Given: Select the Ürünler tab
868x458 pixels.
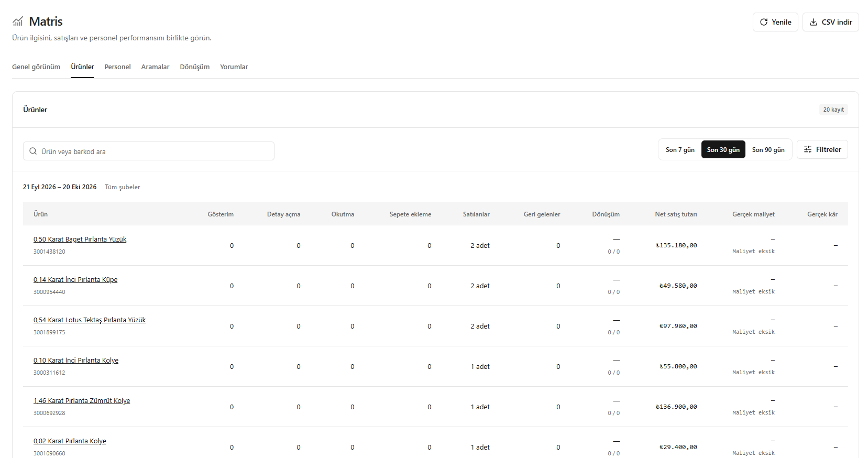Looking at the screenshot, I should [x=82, y=67].
